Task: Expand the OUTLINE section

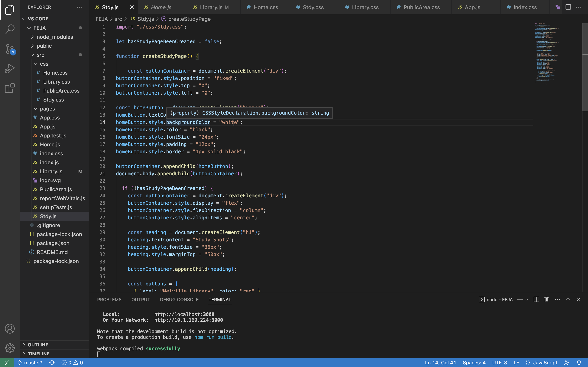Action: click(38, 345)
